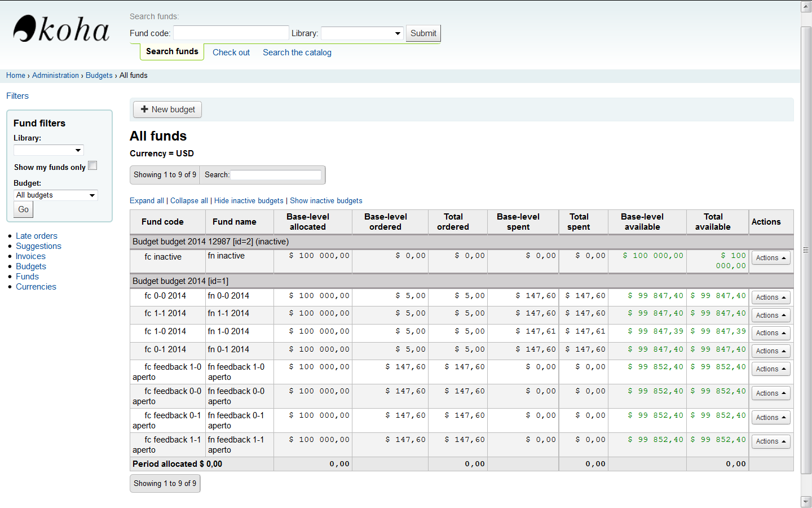The height and width of the screenshot is (508, 812).
Task: Open the Library dropdown in search bar
Action: click(x=362, y=33)
